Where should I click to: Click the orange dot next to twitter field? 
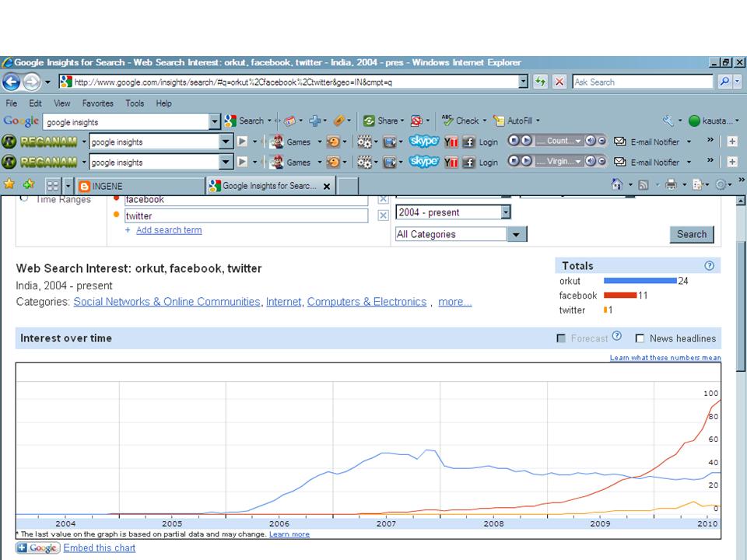(x=116, y=215)
